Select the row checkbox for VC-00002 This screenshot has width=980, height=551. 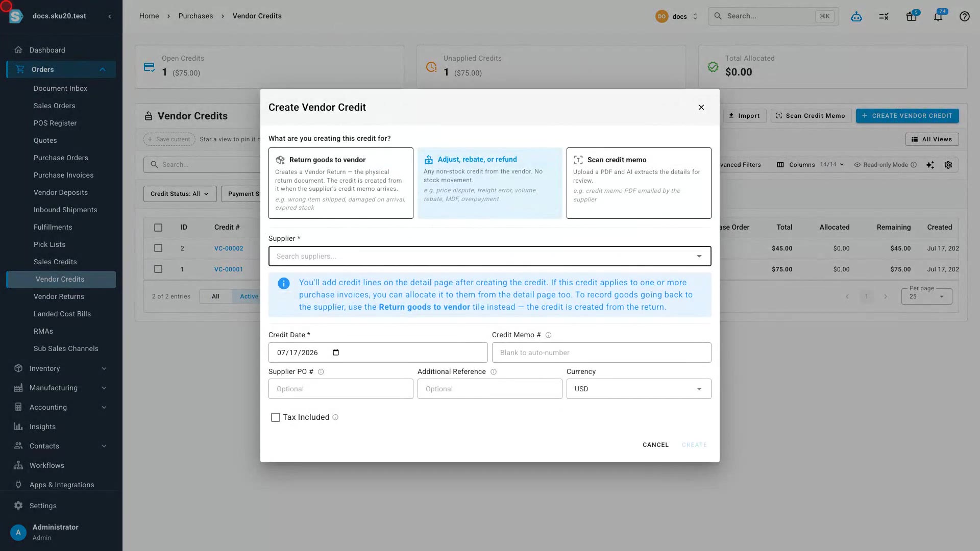click(158, 248)
